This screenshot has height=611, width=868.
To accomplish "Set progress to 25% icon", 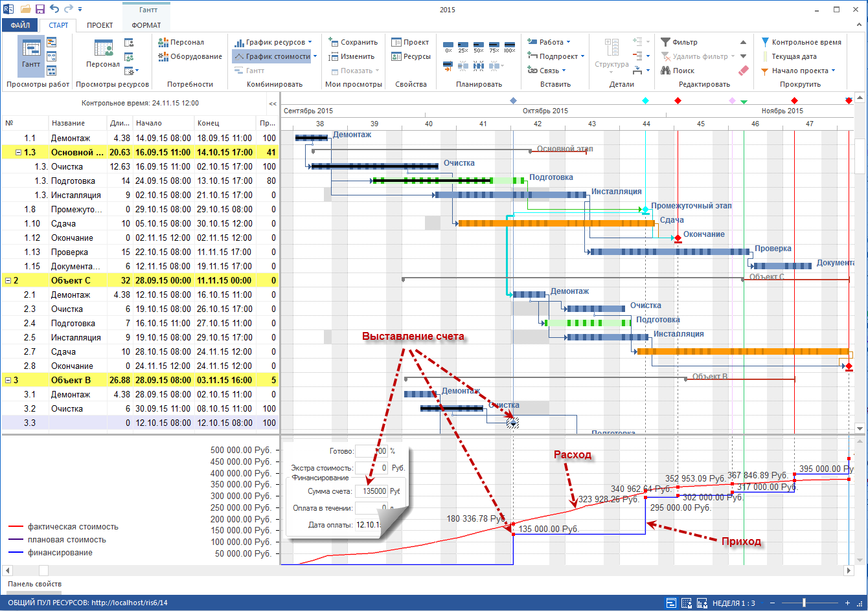I will click(x=463, y=47).
